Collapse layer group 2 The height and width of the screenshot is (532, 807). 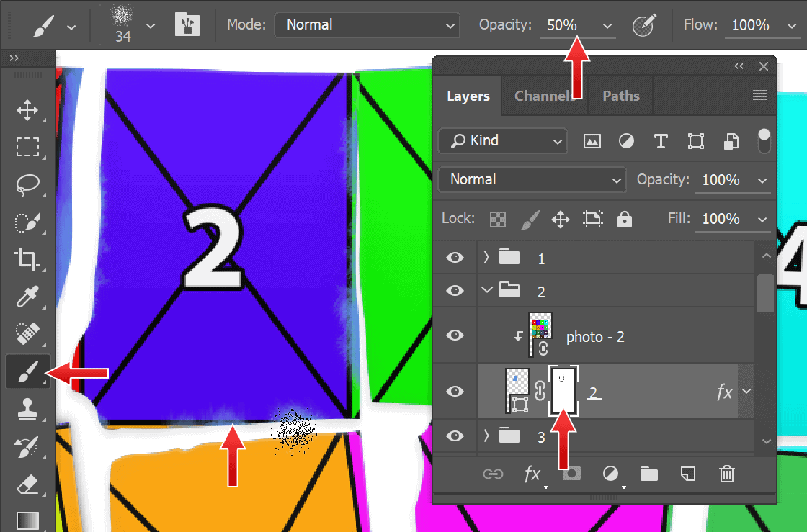(487, 290)
